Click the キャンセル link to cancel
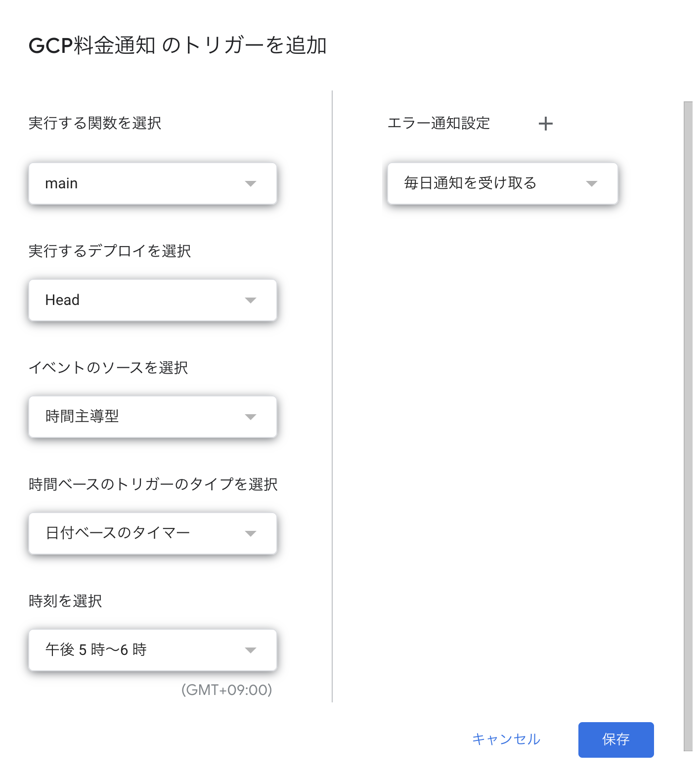Image resolution: width=700 pixels, height=778 pixels. click(x=506, y=739)
